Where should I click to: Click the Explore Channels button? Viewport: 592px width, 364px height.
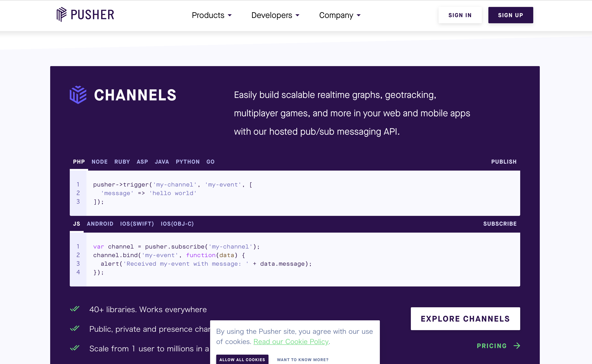pos(465,318)
